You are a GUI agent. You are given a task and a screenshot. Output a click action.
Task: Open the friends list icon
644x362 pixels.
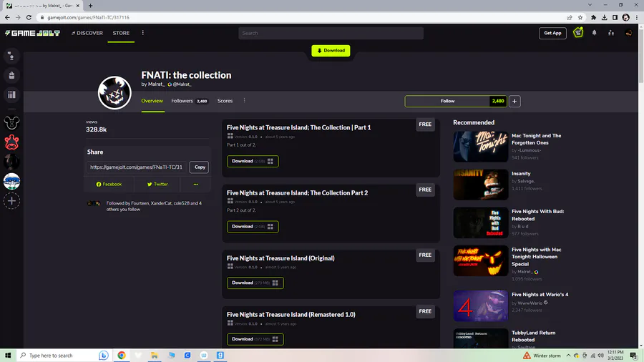click(611, 33)
